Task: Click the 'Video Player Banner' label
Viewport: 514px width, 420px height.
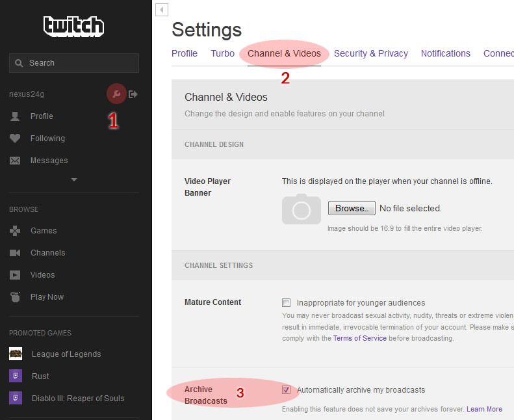Action: (207, 187)
